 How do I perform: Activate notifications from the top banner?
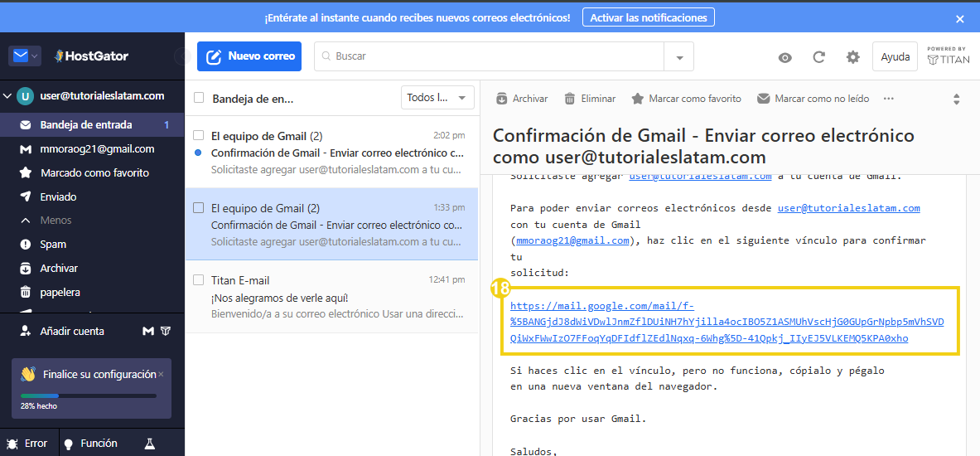point(648,17)
